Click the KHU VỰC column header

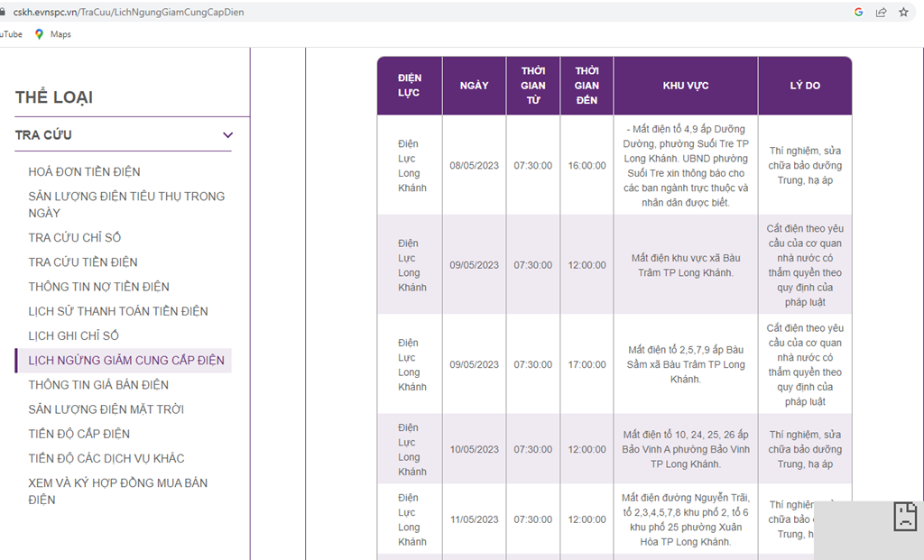[686, 86]
